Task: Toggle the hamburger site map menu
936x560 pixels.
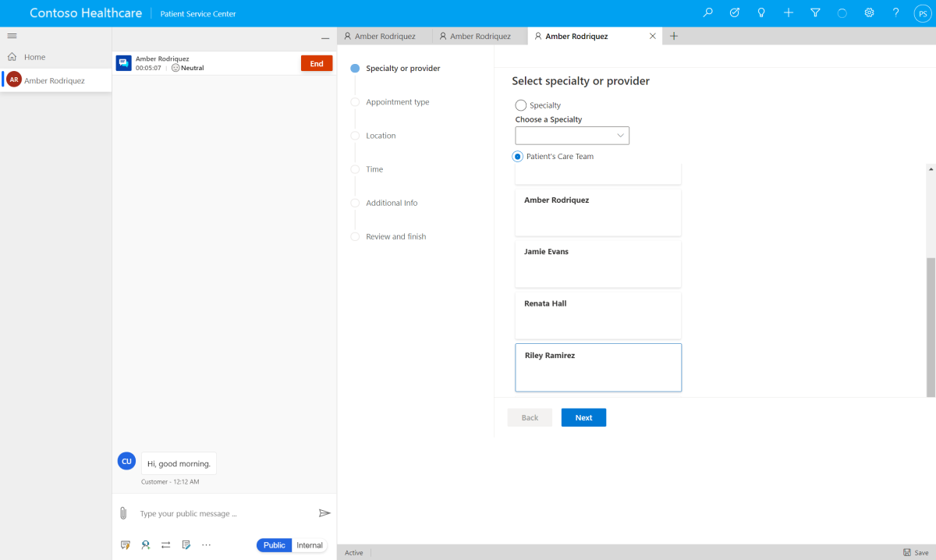Action: (12, 36)
